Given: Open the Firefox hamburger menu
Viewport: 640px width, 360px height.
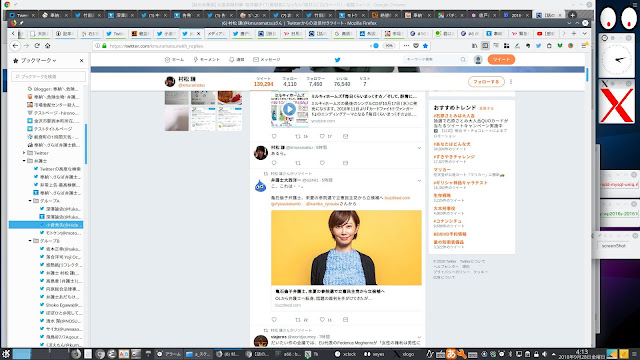Looking at the screenshot, I should coord(584,46).
